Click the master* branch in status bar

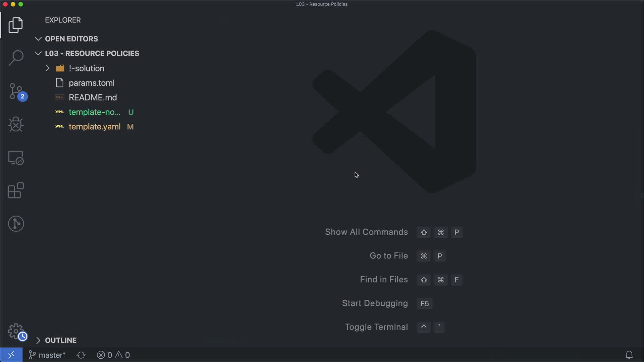tap(47, 355)
